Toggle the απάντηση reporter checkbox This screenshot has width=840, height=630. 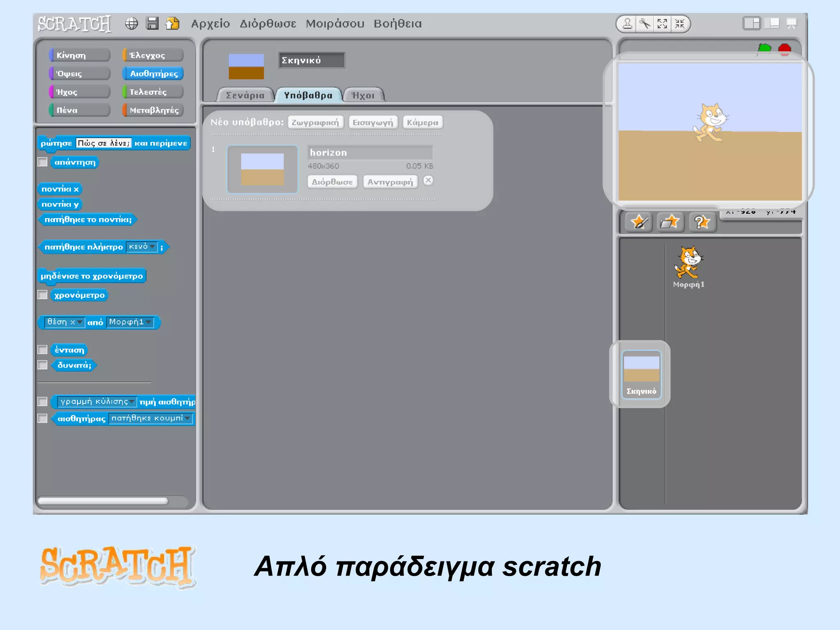[x=43, y=162]
